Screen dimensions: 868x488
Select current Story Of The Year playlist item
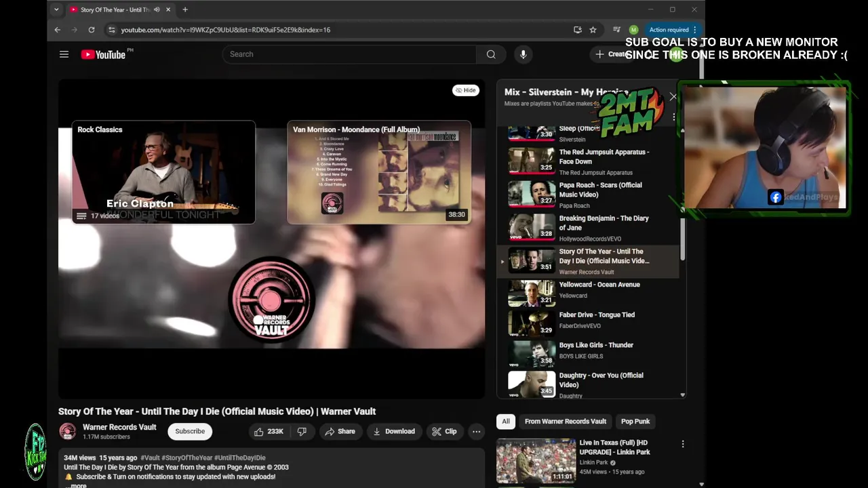[588, 262]
